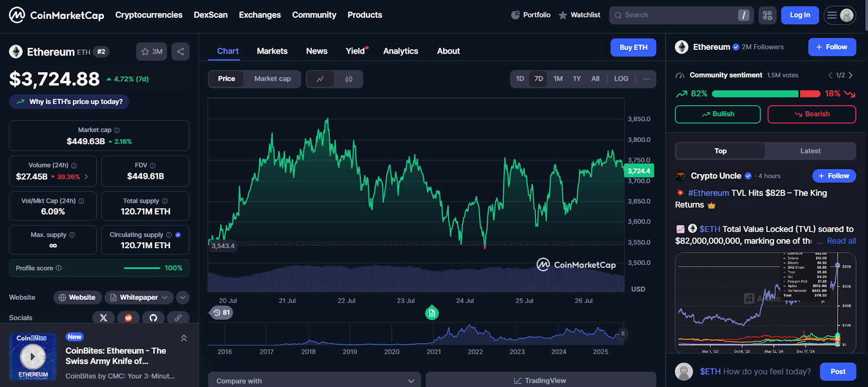Image resolution: width=868 pixels, height=387 pixels.
Task: Set chart range to All
Action: (x=595, y=79)
